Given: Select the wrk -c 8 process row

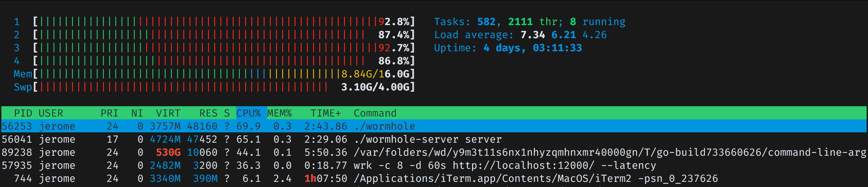Looking at the screenshot, I should click(434, 165).
